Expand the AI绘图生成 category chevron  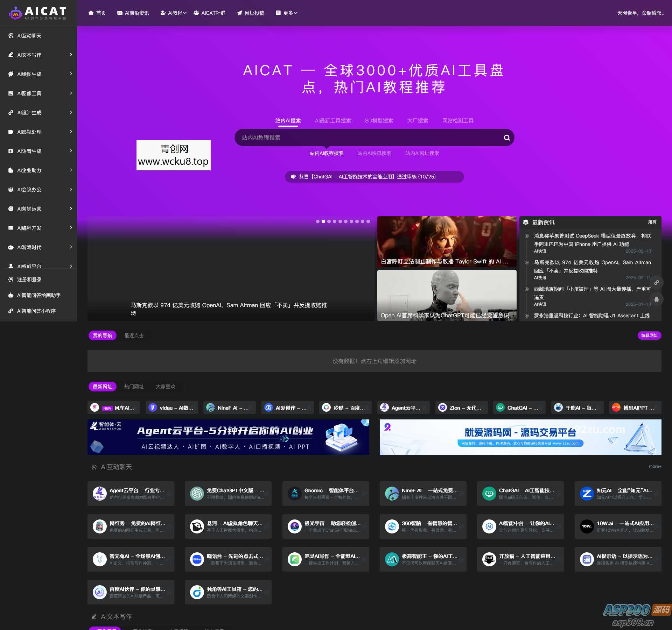pyautogui.click(x=71, y=74)
